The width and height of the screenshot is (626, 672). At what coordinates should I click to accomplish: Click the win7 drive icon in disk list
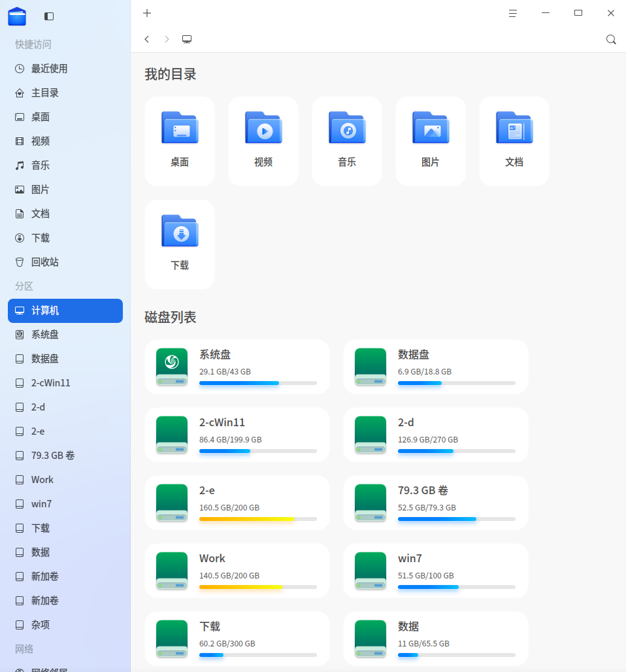pyautogui.click(x=371, y=571)
